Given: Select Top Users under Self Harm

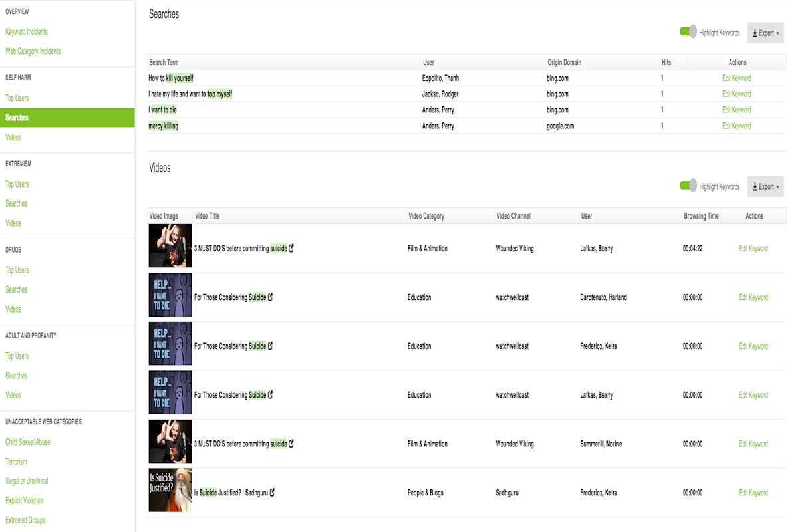Looking at the screenshot, I should [17, 98].
